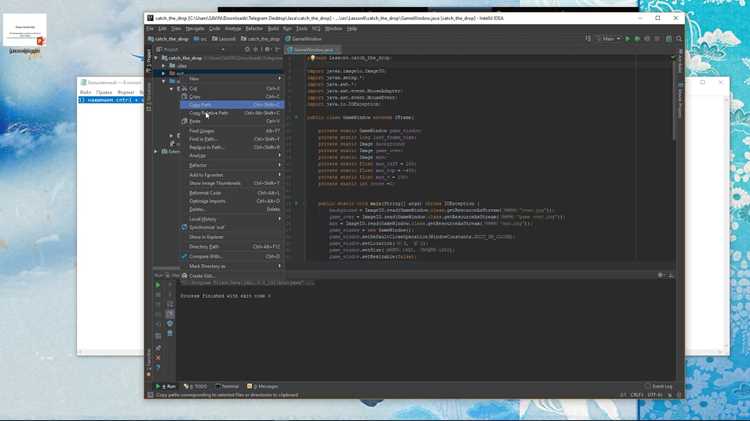750x421 pixels.
Task: Open the Refactor menu in menu bar
Action: pos(254,29)
